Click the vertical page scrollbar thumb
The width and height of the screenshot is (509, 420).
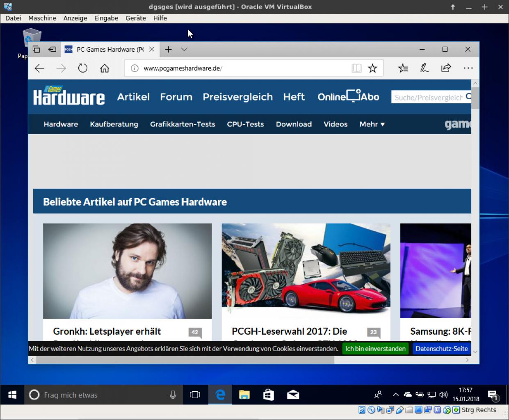pos(475,98)
